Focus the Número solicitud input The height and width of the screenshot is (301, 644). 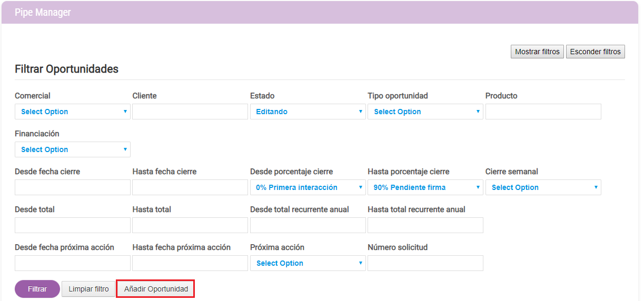click(425, 263)
